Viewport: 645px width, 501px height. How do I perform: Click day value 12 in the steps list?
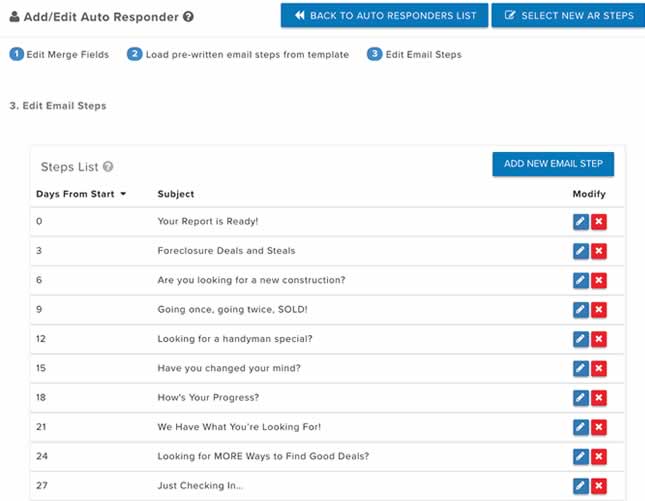(x=41, y=339)
